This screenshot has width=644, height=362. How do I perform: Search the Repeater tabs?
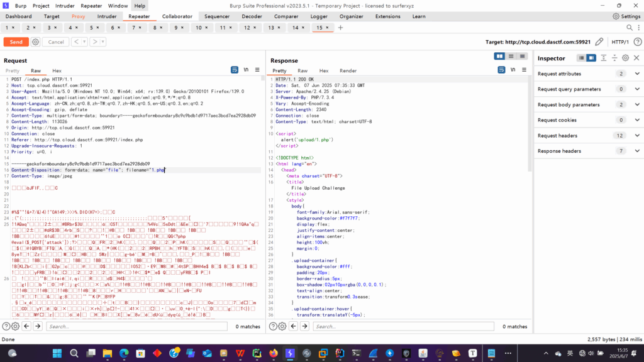[629, 28]
